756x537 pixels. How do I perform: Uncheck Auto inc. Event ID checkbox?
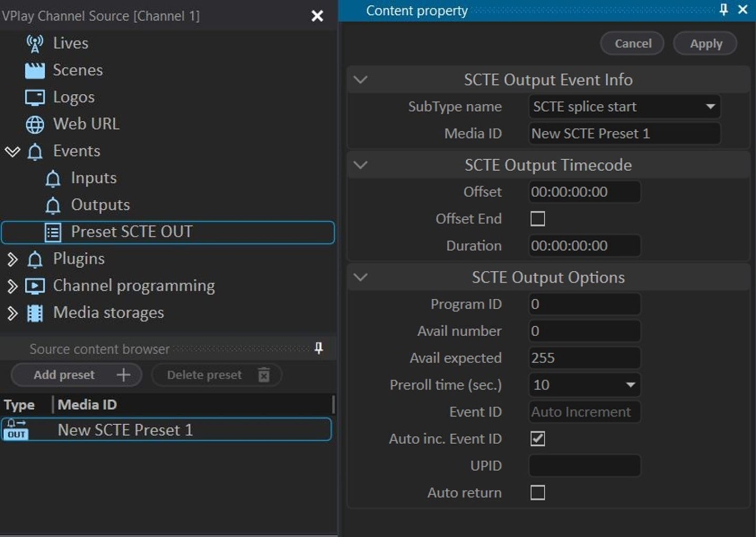pyautogui.click(x=537, y=438)
